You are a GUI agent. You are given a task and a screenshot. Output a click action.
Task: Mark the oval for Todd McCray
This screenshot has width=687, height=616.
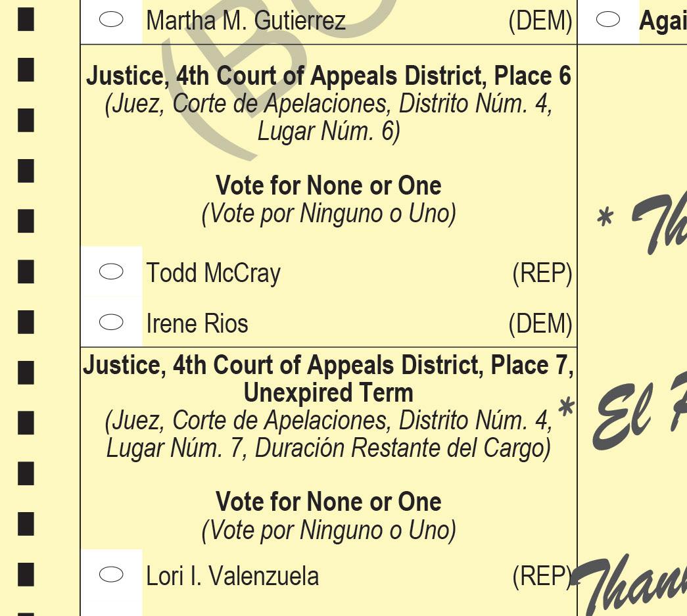(111, 272)
